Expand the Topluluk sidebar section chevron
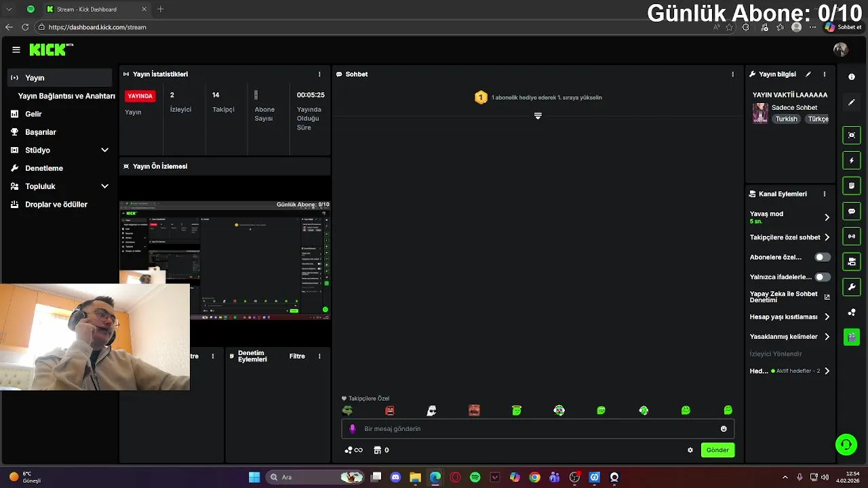 point(105,186)
